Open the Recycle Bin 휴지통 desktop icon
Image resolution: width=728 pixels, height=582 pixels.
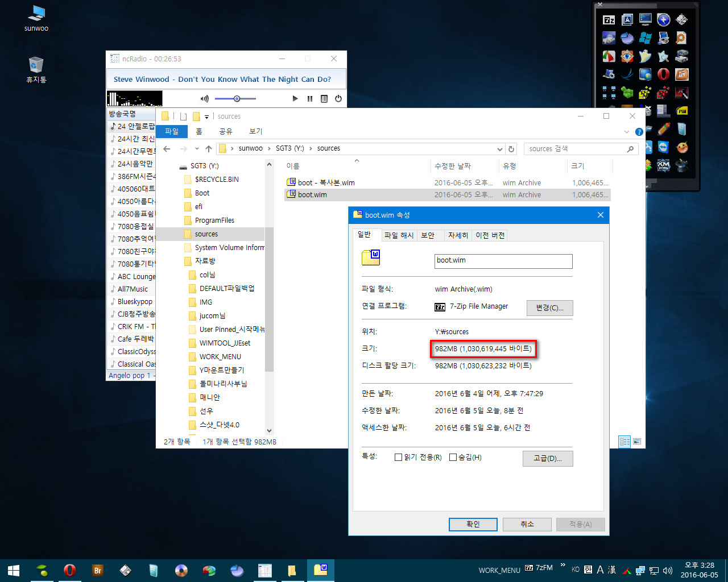click(36, 69)
